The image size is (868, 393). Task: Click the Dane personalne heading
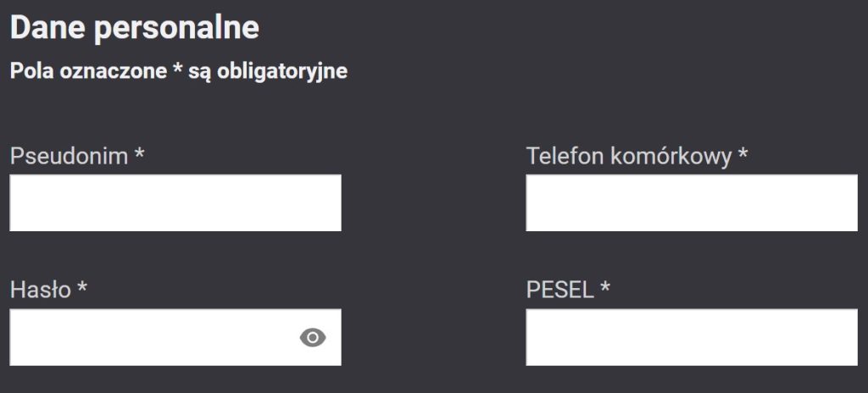click(134, 29)
